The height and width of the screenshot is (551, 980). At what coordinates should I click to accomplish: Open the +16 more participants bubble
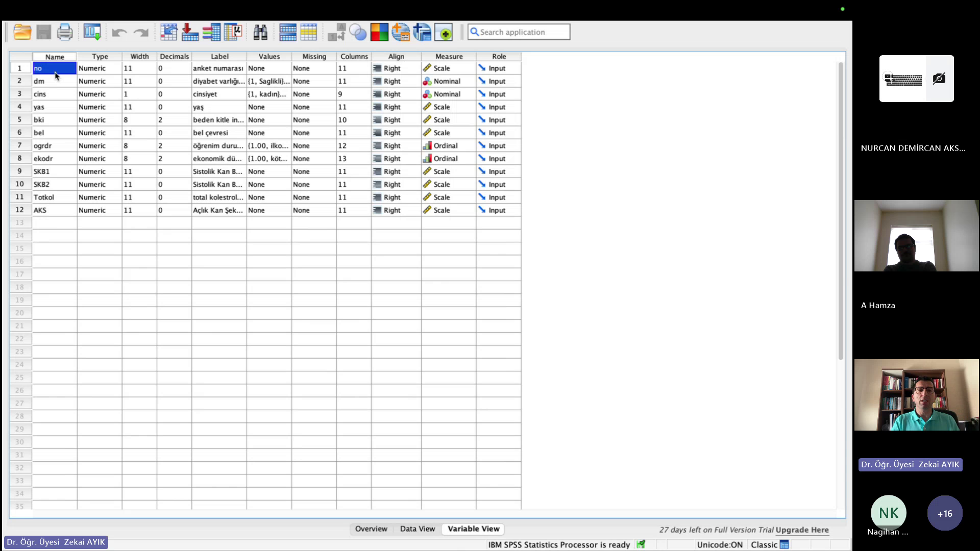click(x=945, y=513)
